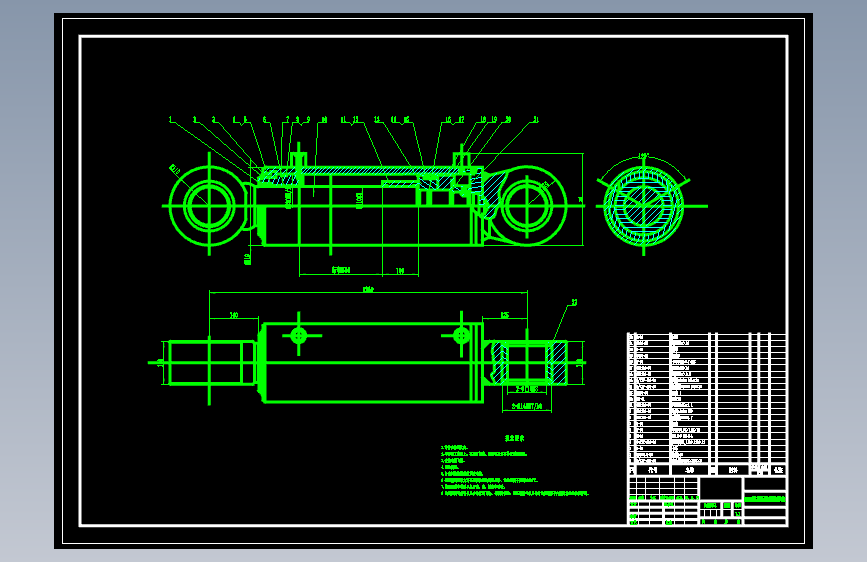Click the 125 dimension on lower view
Image resolution: width=867 pixels, height=562 pixels.
point(505,315)
